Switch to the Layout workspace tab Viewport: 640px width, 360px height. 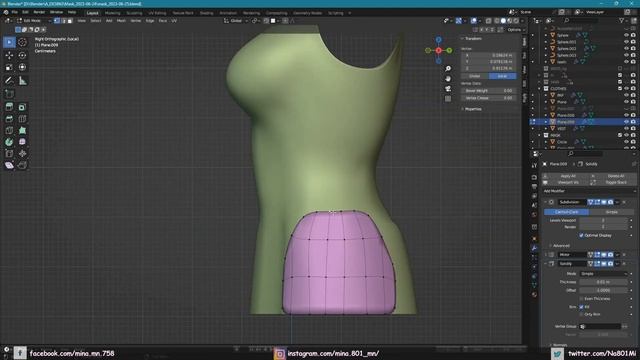pos(93,13)
